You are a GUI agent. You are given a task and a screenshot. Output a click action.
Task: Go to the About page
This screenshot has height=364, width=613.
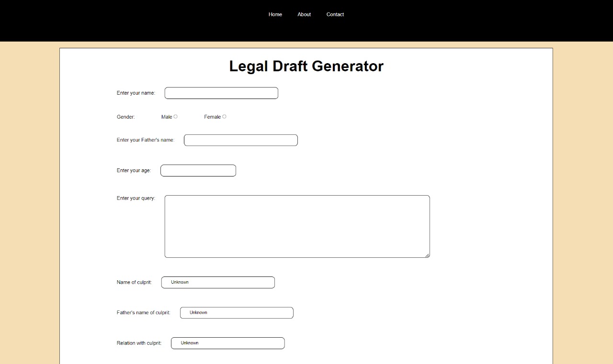pyautogui.click(x=304, y=14)
